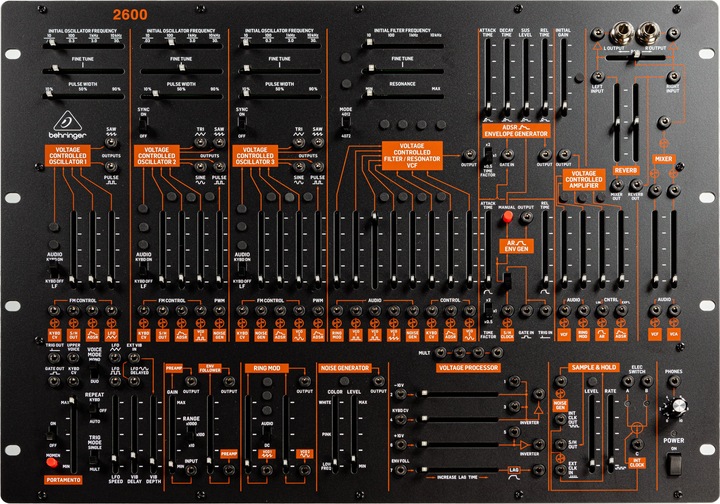This screenshot has height=504, width=720.
Task: Click the Initial Filter Frequency slider
Action: [x=403, y=45]
